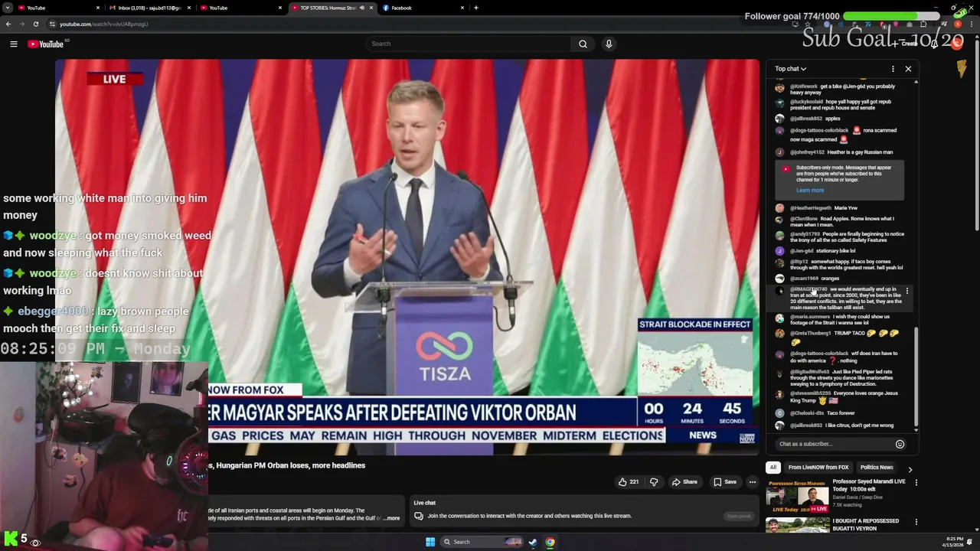Image resolution: width=980 pixels, height=551 pixels.
Task: Bookmark page with star icon
Action: tap(808, 24)
